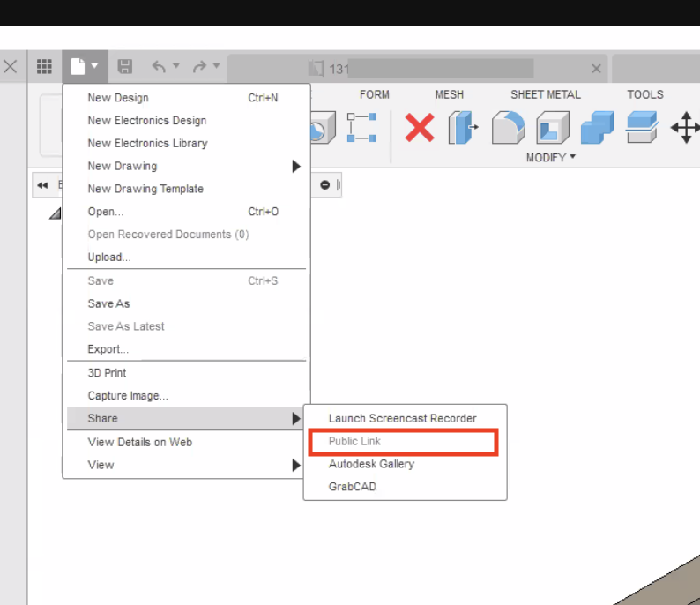Choose Autodesk Gallery
Image resolution: width=700 pixels, height=605 pixels.
405,464
